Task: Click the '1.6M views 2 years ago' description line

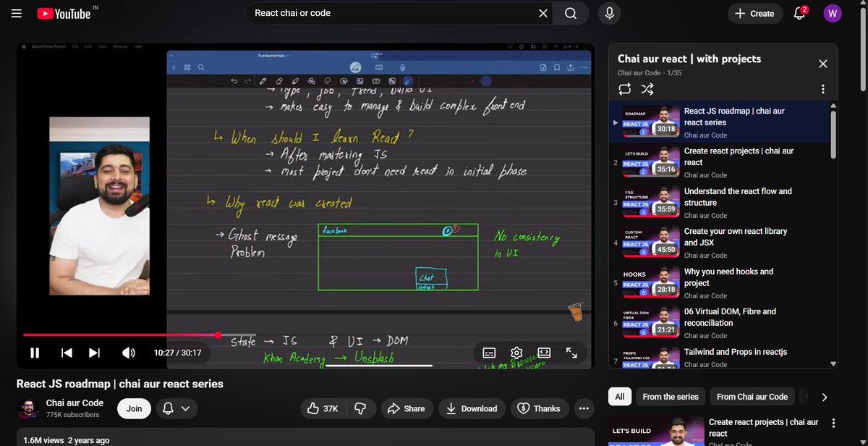Action: (x=67, y=440)
